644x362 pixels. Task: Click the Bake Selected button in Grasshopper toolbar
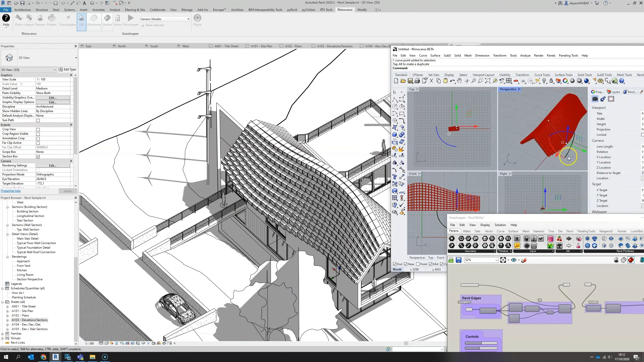coord(155,25)
